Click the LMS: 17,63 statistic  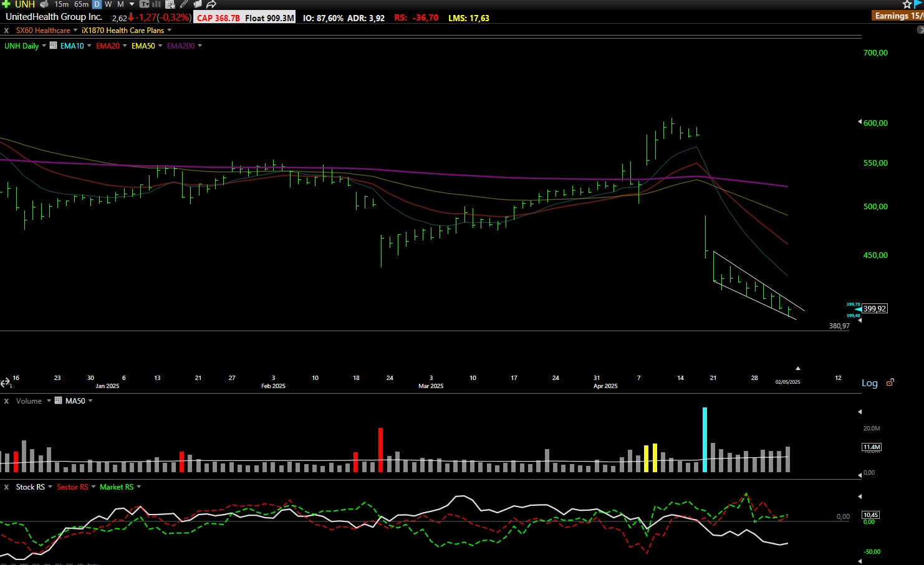pyautogui.click(x=469, y=18)
